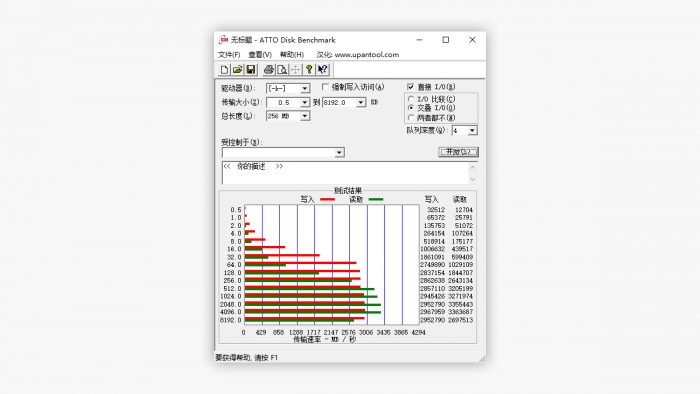Select the 两者都不 radio button
The height and width of the screenshot is (394, 700).
click(x=411, y=118)
